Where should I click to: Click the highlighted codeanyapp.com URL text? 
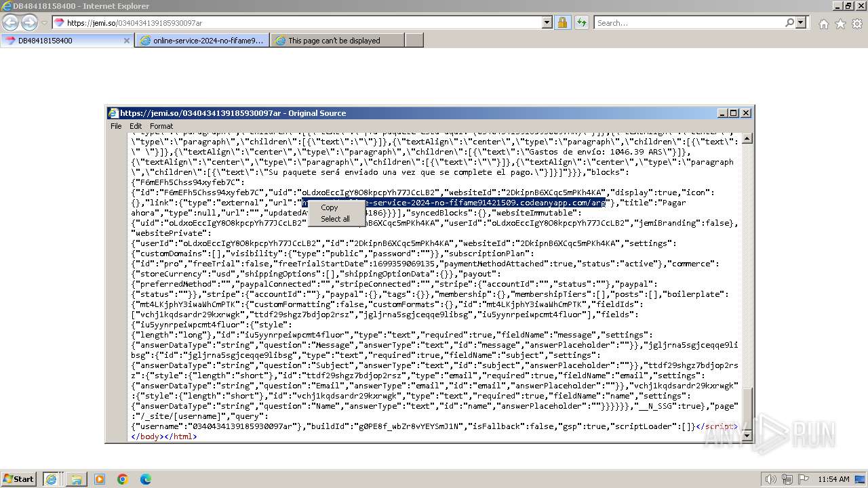454,203
